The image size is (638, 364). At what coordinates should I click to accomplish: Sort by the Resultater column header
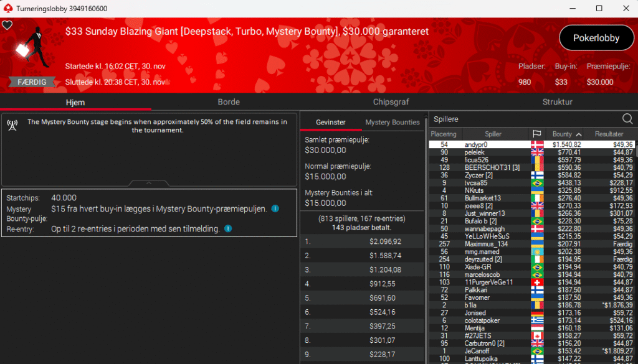pyautogui.click(x=609, y=134)
